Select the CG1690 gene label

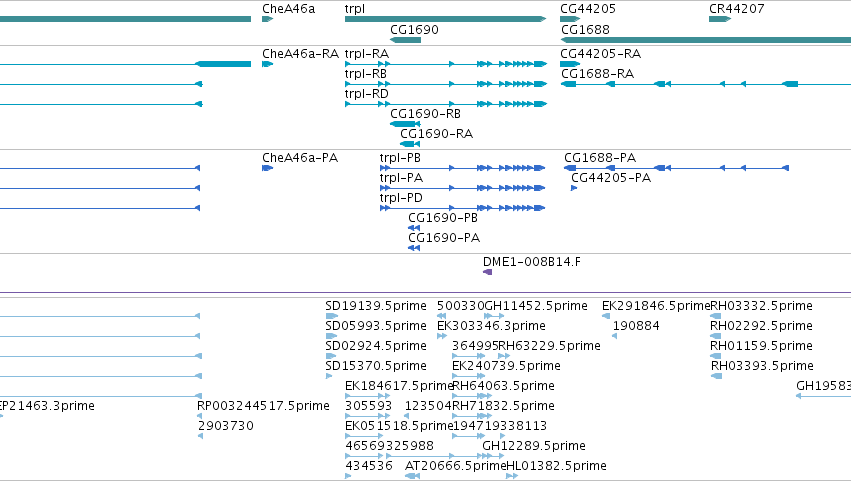[414, 29]
